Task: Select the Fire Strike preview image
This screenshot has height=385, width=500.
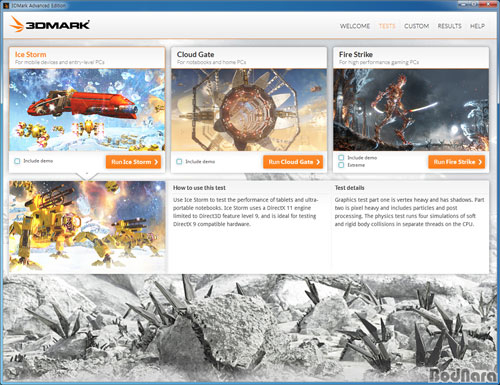Action: (411, 110)
